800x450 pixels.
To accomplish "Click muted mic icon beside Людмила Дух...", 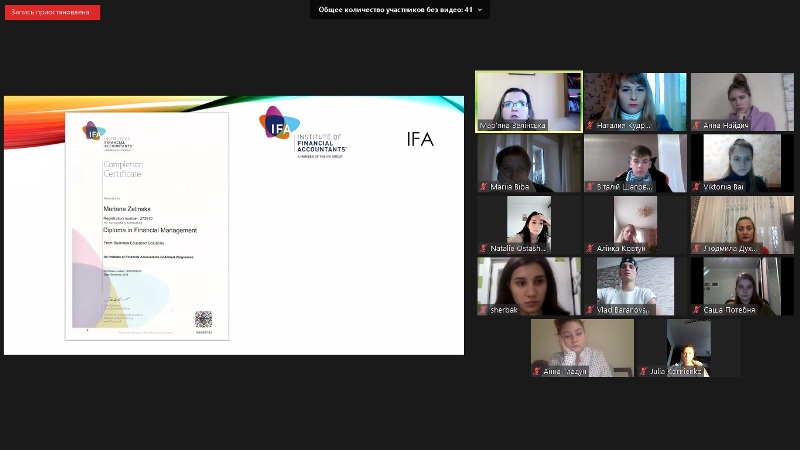I will [x=696, y=248].
